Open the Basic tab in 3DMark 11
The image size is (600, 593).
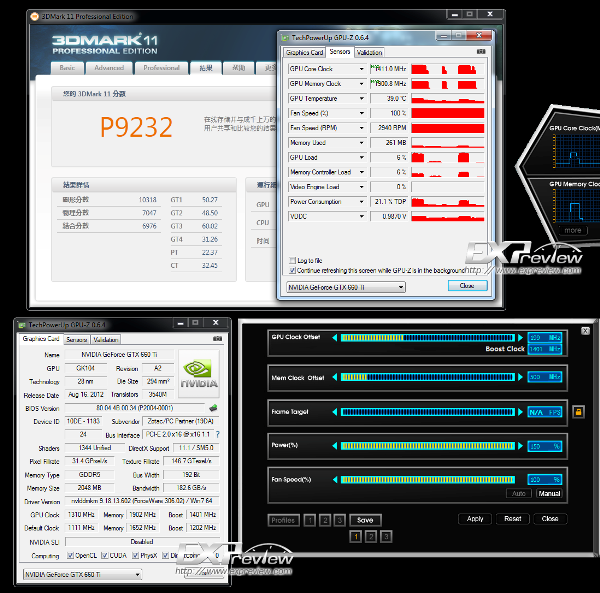click(67, 68)
